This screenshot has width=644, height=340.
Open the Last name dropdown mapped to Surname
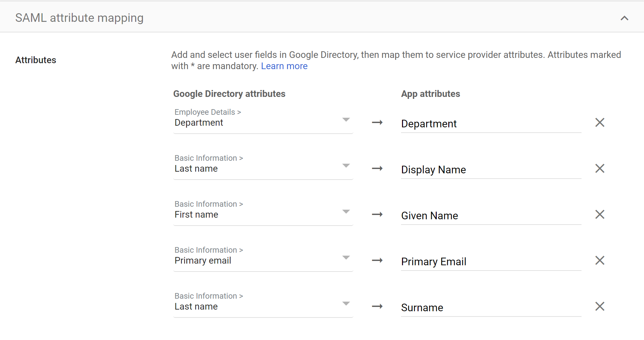pyautogui.click(x=263, y=304)
